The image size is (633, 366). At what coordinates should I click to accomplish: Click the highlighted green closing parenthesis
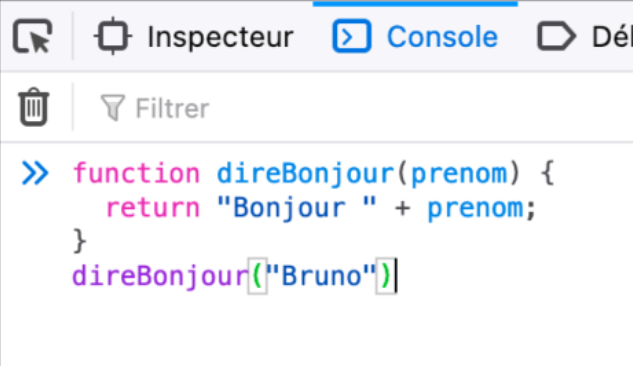coord(386,276)
